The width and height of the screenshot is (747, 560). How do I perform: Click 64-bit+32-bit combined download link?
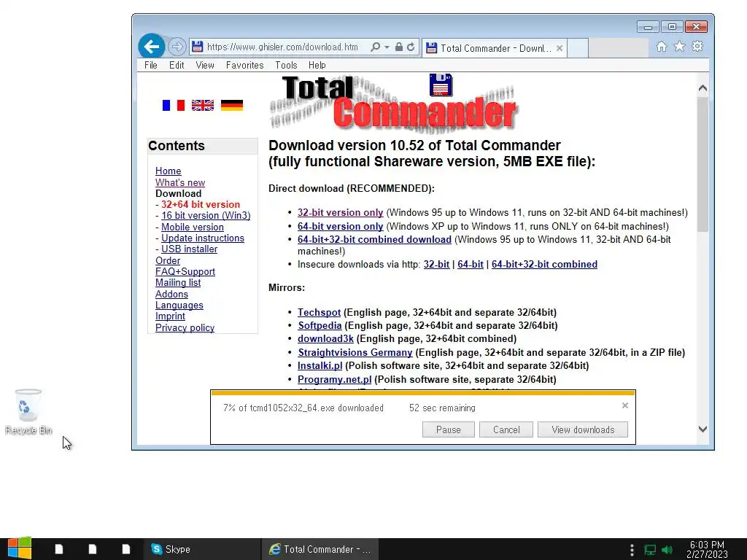coord(374,239)
